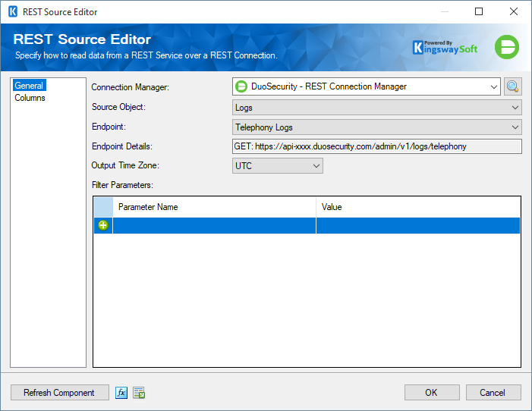532x411 pixels.
Task: Click the green plus add-parameter icon
Action: click(x=103, y=225)
